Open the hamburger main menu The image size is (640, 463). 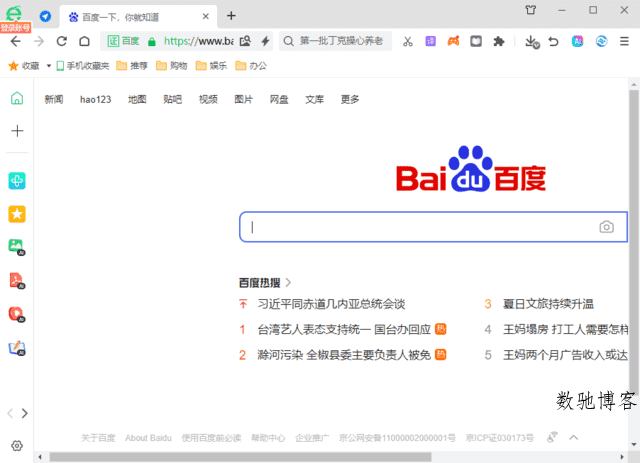[x=624, y=41]
